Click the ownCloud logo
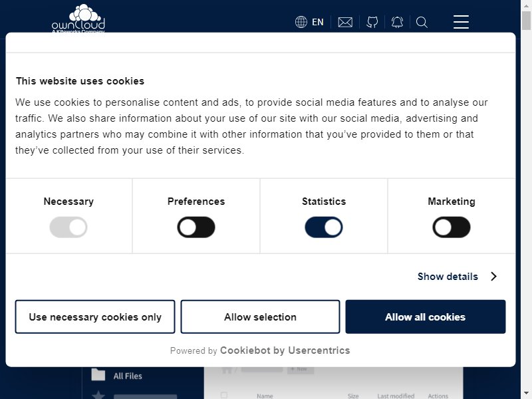 pos(78,19)
